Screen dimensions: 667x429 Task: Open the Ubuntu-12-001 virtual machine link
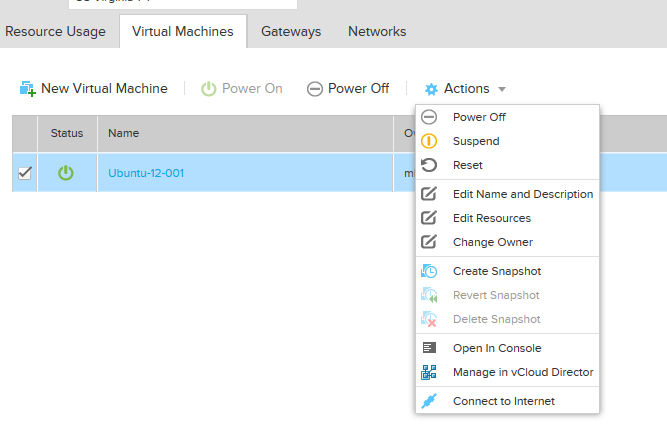click(x=146, y=173)
